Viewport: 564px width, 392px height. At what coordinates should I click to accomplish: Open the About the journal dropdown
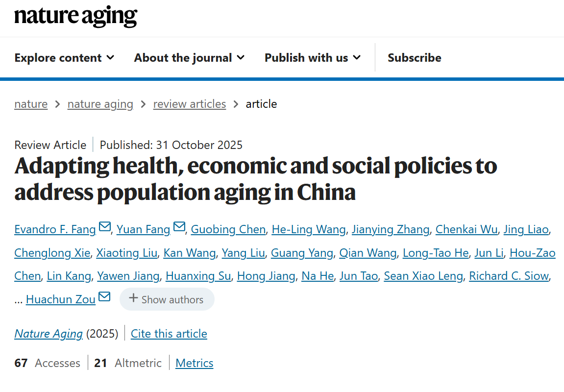coord(189,58)
